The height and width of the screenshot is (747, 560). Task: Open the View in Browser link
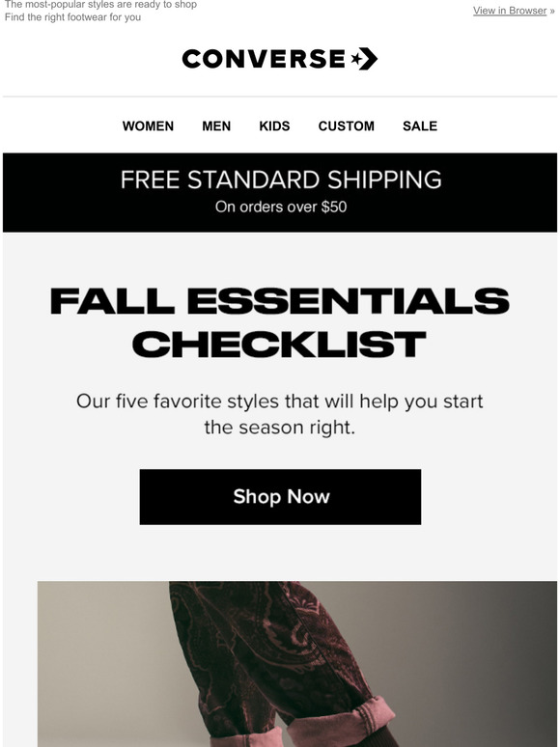pos(510,11)
